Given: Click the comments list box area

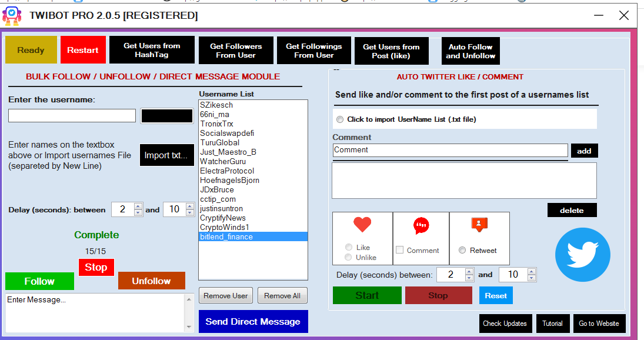Looking at the screenshot, I should click(x=464, y=181).
